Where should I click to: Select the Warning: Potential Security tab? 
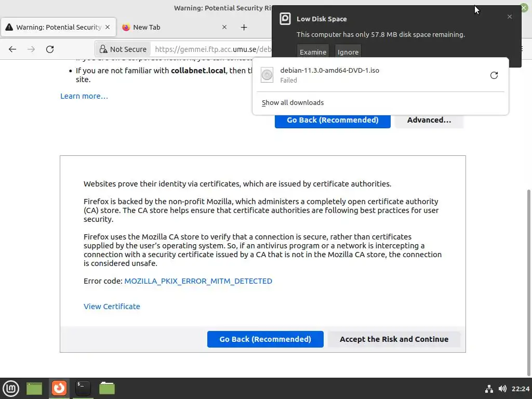pyautogui.click(x=58, y=27)
